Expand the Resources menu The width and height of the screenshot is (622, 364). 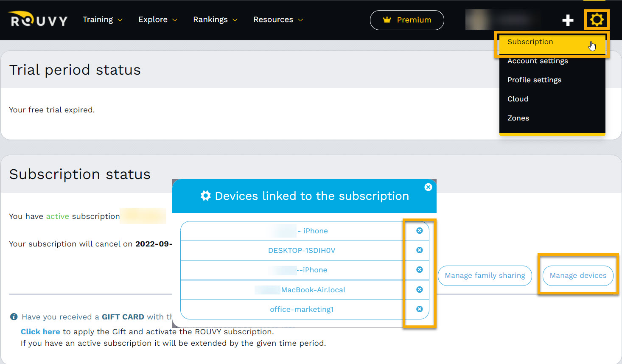click(278, 20)
